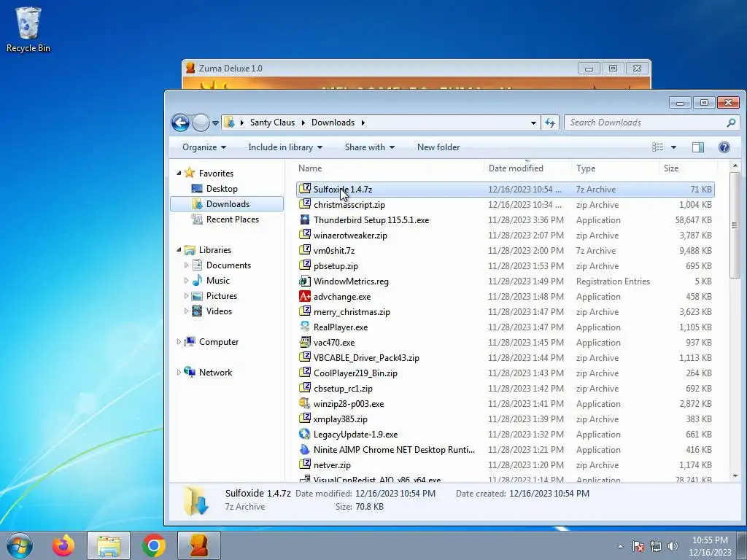Image resolution: width=747 pixels, height=560 pixels.
Task: Select the advchange.exe icon
Action: click(x=304, y=296)
